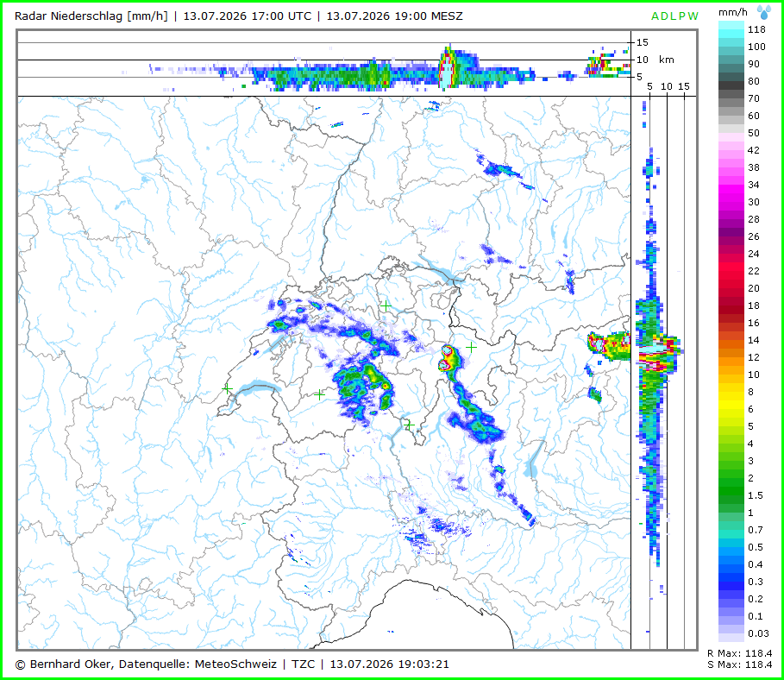Click the green cross marker in northern Switzerland
The width and height of the screenshot is (784, 680).
click(x=386, y=305)
